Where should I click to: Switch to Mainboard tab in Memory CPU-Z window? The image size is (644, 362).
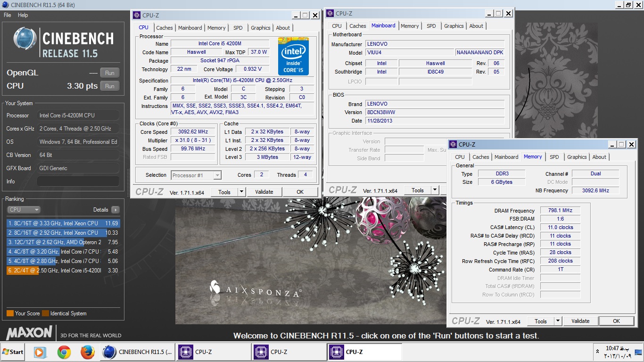point(506,157)
